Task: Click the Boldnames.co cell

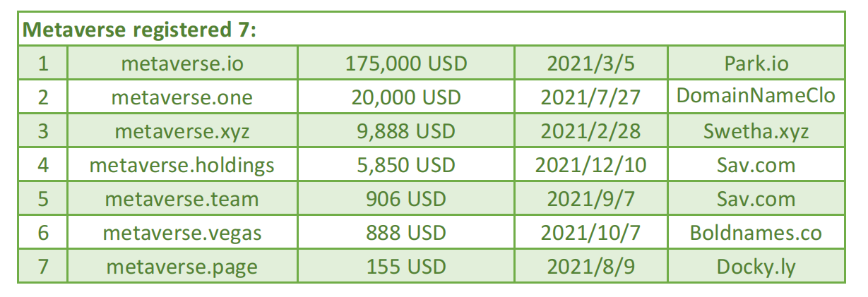Action: click(756, 232)
